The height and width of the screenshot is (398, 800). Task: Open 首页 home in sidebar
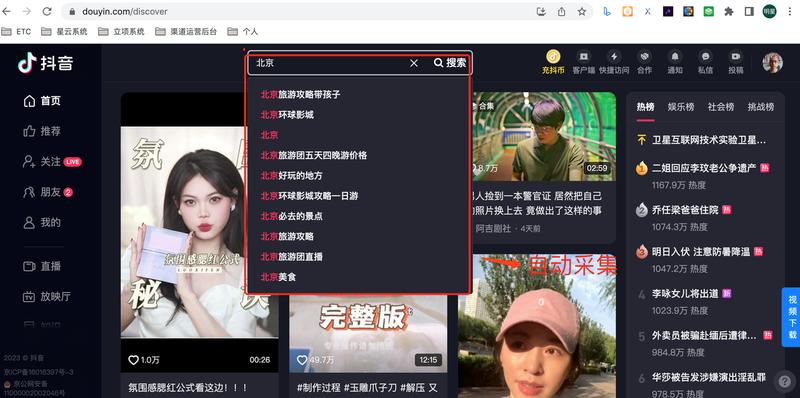click(x=42, y=101)
